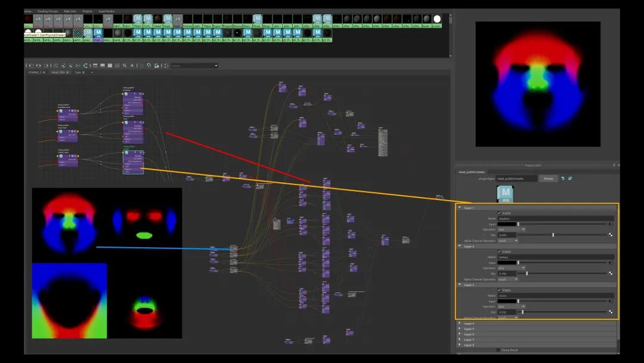Click the Layer 1 Mix value field
644x363 pixels.
pos(507,235)
